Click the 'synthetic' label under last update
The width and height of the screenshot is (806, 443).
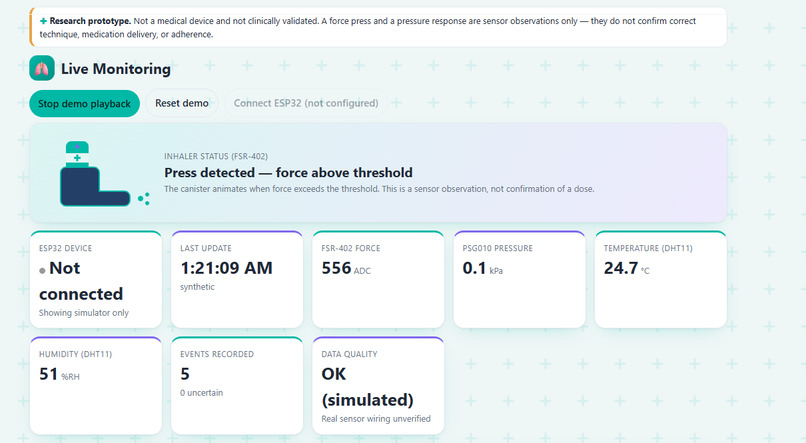pos(197,287)
